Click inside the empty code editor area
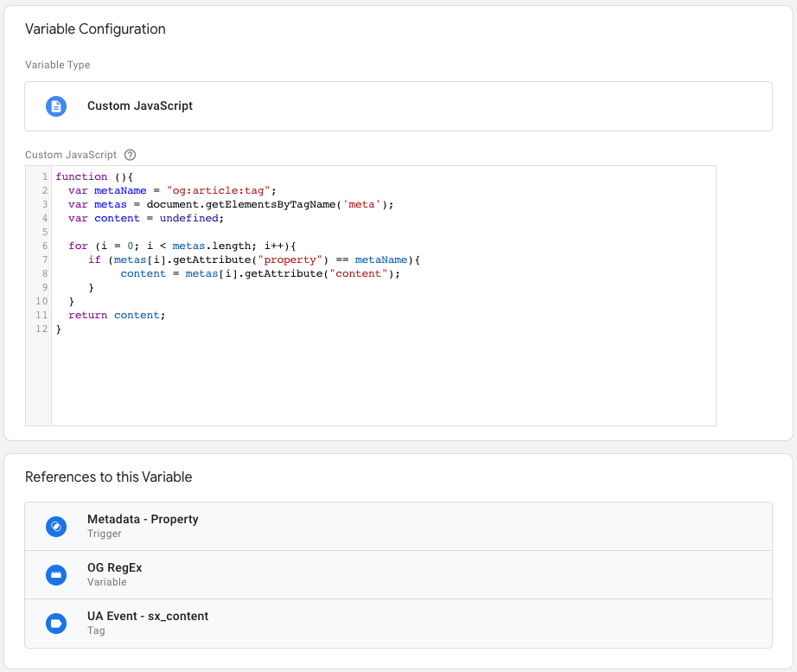The height and width of the screenshot is (672, 797). point(384,379)
